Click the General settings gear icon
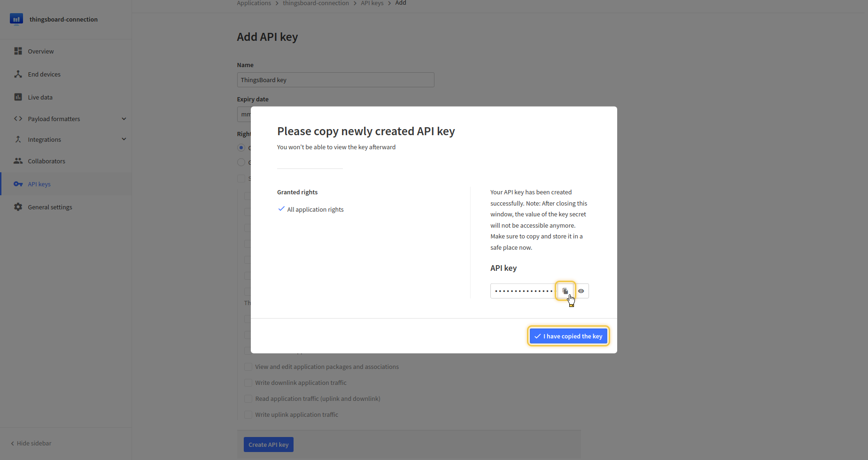Viewport: 868px width, 460px height. coord(18,207)
